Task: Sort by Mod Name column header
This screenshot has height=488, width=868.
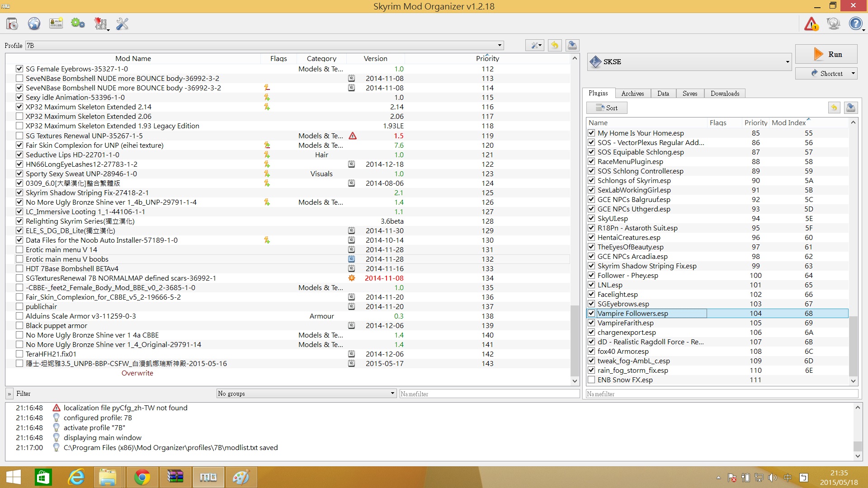Action: pos(133,58)
